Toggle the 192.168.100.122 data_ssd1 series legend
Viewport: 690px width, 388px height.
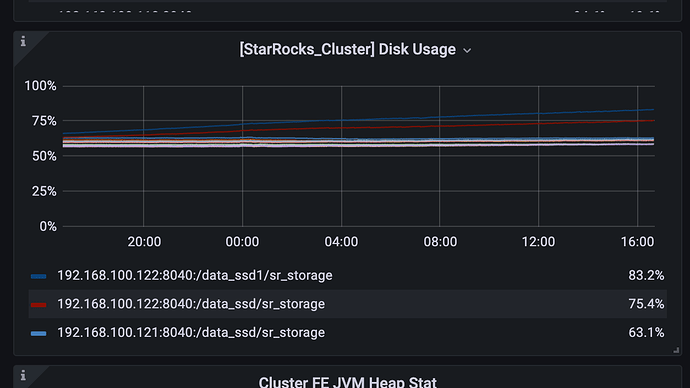[x=195, y=275]
